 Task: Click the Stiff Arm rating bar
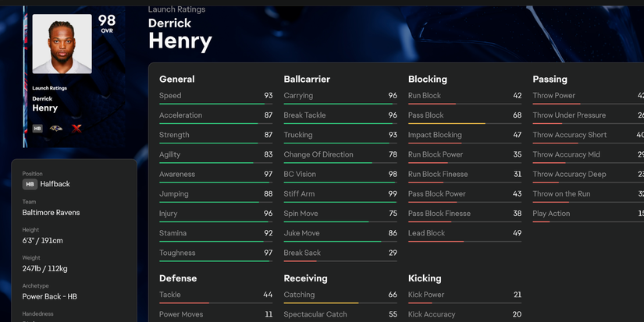[x=340, y=202]
